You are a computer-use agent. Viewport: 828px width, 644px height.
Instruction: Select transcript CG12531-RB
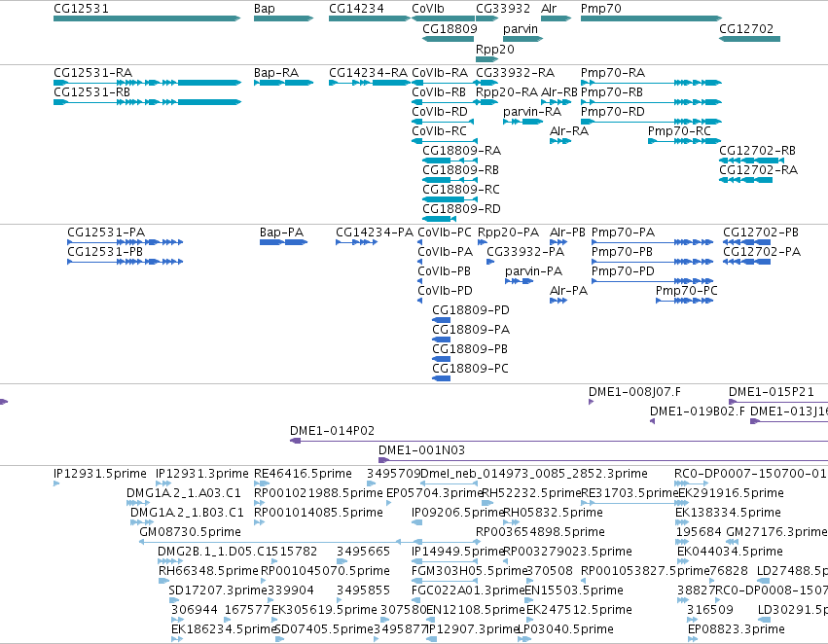tap(147, 102)
